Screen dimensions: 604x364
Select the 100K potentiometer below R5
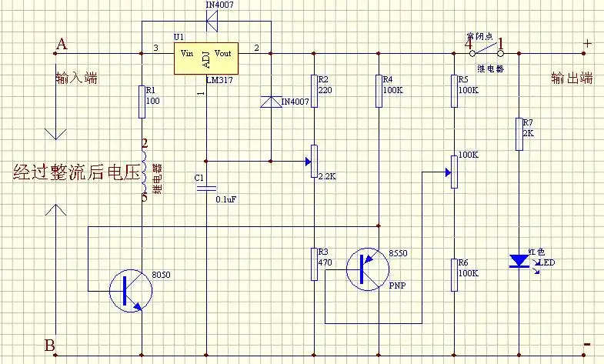(454, 167)
